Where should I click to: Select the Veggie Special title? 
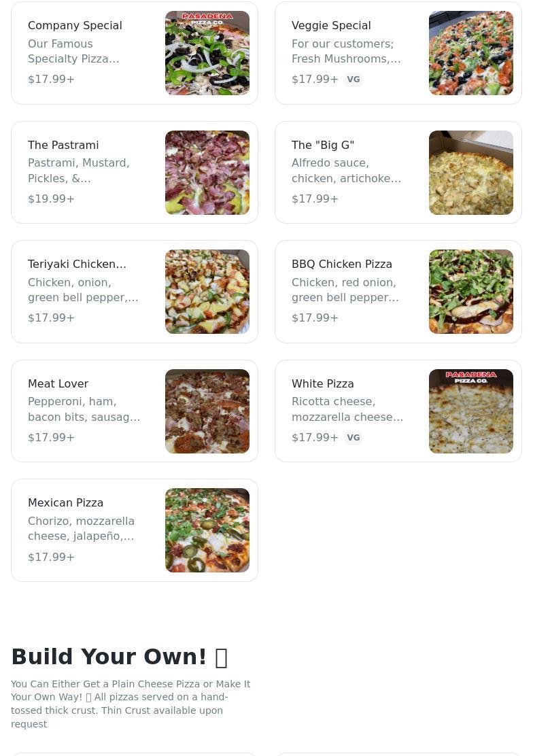tap(331, 25)
